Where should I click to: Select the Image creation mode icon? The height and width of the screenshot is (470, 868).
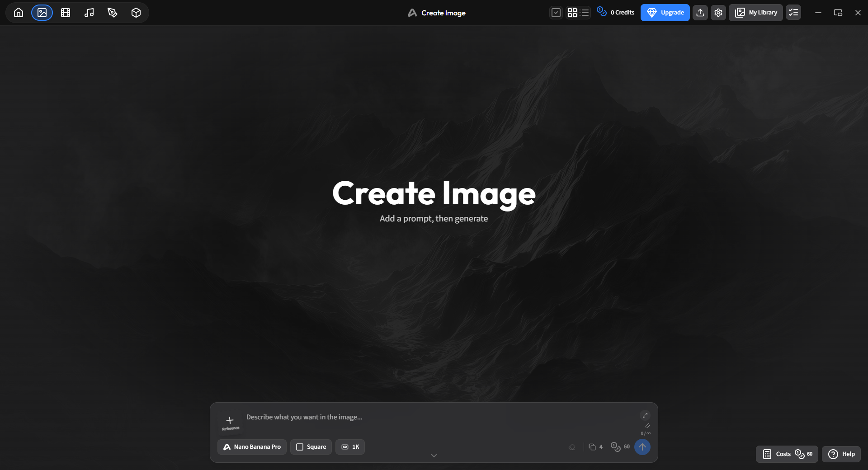(x=42, y=13)
